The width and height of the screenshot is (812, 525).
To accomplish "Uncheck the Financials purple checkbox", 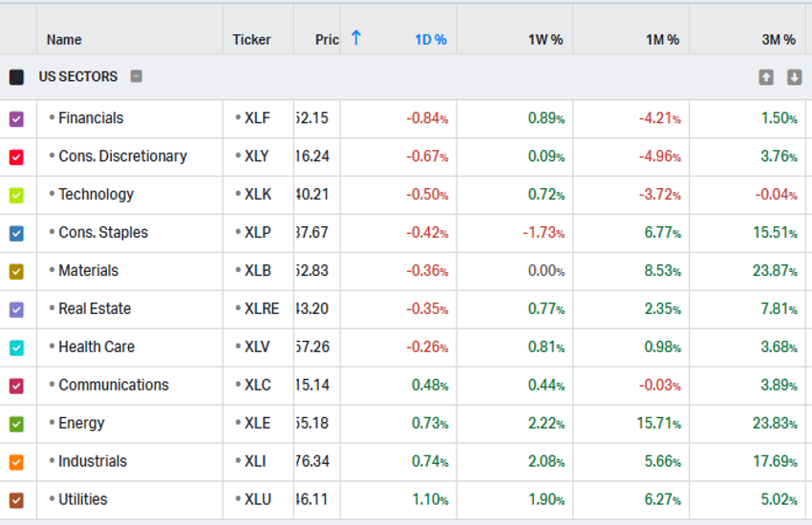I will pyautogui.click(x=16, y=119).
